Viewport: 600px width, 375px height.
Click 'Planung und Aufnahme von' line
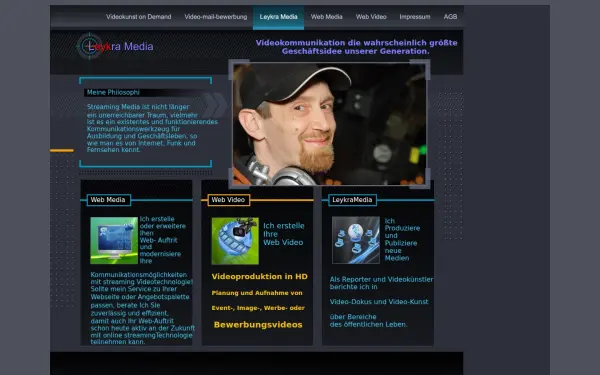[257, 293]
